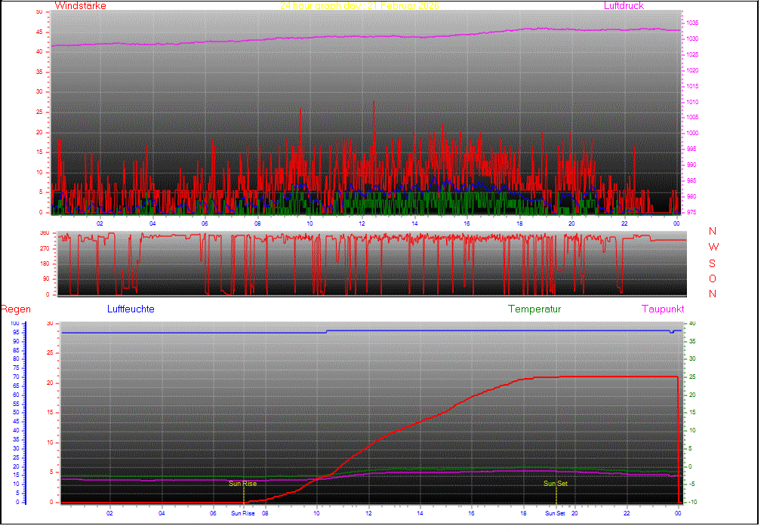Click the blue Luftfeuchte label

point(131,309)
